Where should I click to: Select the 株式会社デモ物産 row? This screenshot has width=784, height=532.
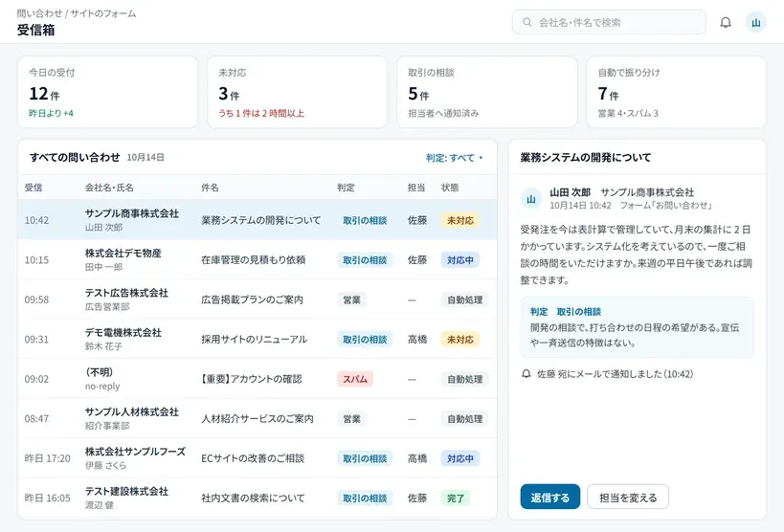pos(258,259)
